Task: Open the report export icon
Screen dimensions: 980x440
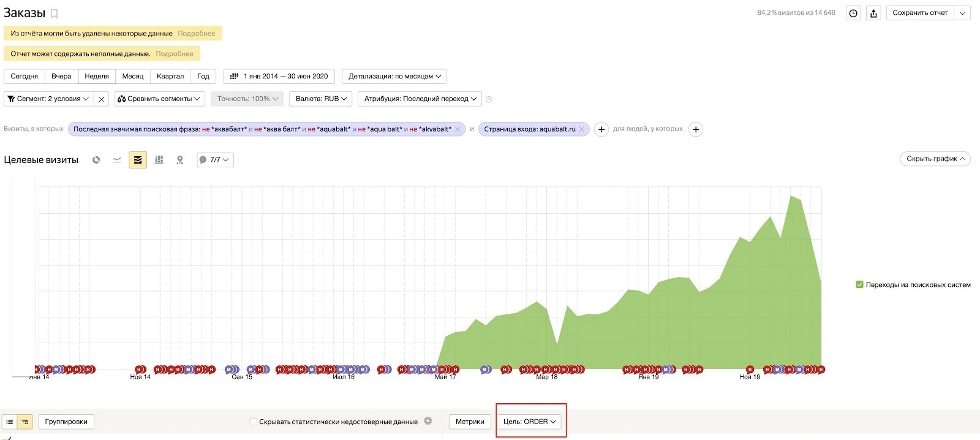Action: tap(873, 13)
